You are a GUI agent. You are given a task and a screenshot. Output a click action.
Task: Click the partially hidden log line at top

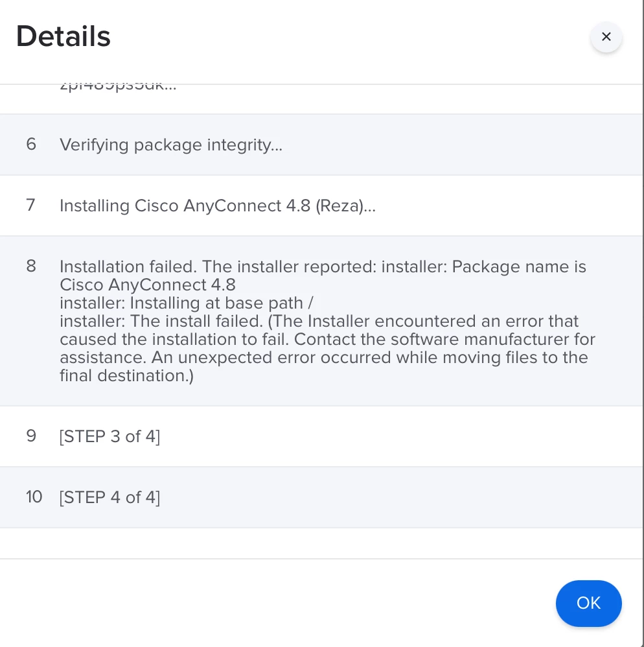click(118, 88)
